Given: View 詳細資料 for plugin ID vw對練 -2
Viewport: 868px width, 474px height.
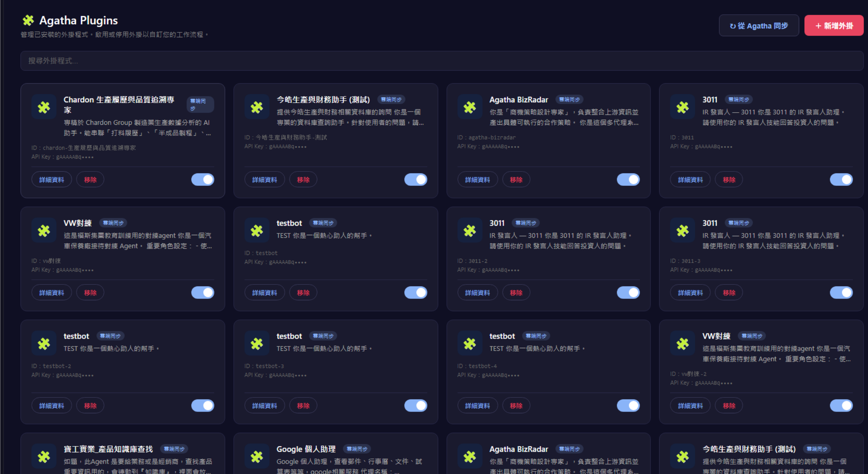Looking at the screenshot, I should 690,406.
